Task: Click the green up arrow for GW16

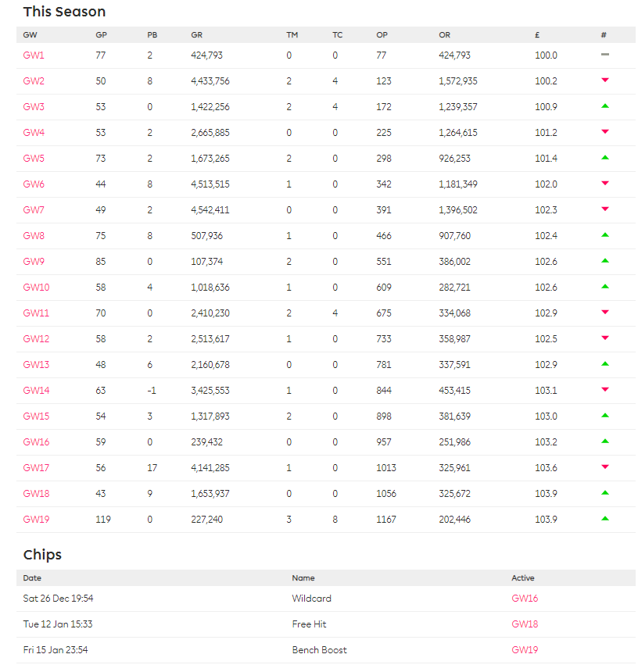Action: tap(604, 441)
